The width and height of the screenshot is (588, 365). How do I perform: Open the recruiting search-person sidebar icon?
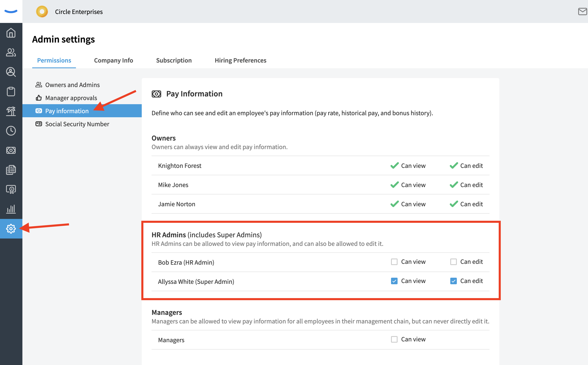pos(11,72)
